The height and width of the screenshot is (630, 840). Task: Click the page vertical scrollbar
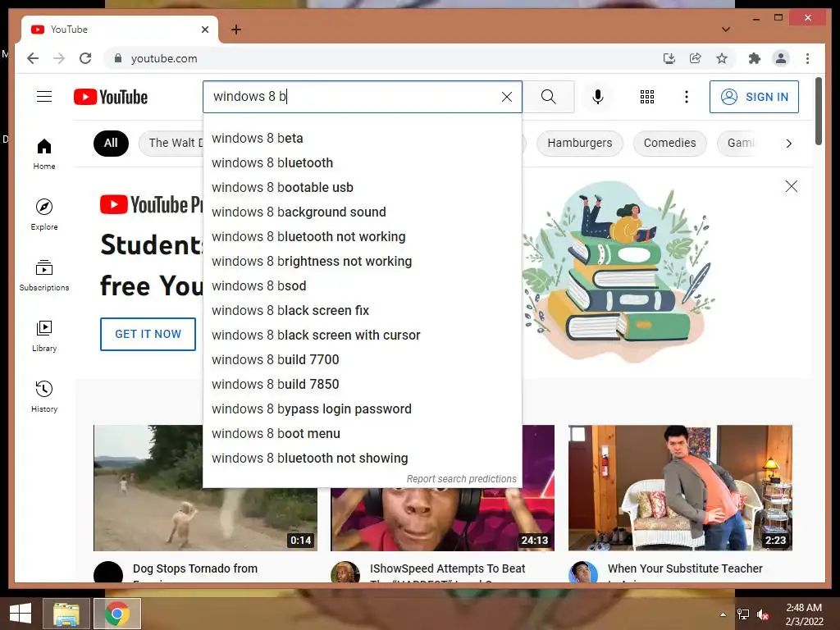(818, 112)
